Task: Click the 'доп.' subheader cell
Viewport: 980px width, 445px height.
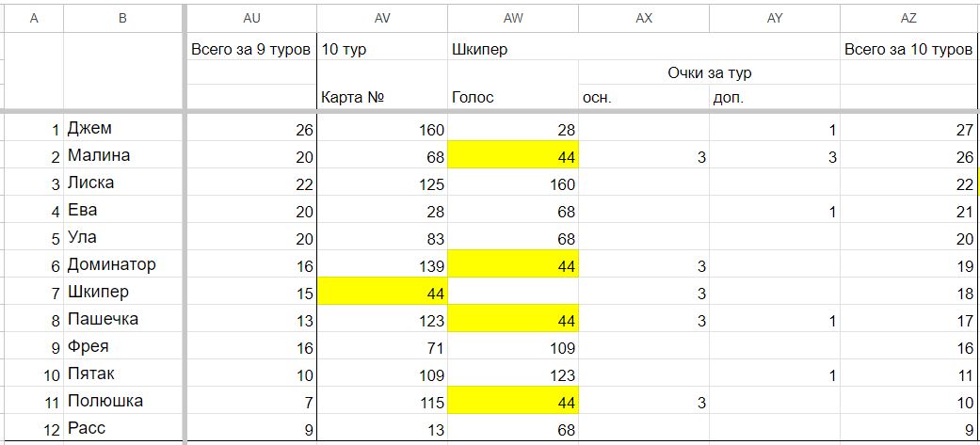Action: click(x=775, y=97)
